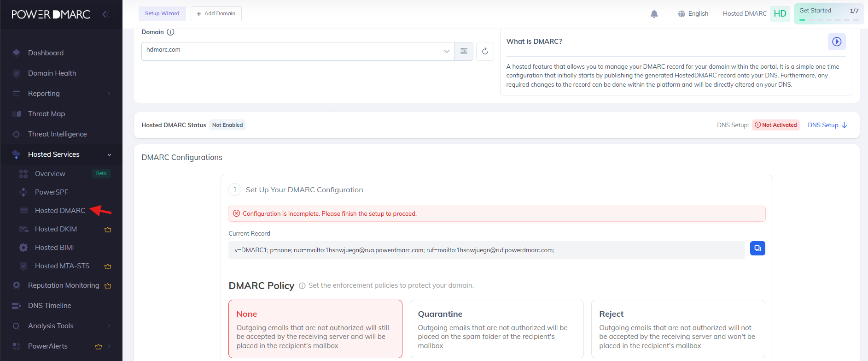Screen dimensions: 868x361
Task: Click the DMARC Policy info icon
Action: pyautogui.click(x=302, y=286)
